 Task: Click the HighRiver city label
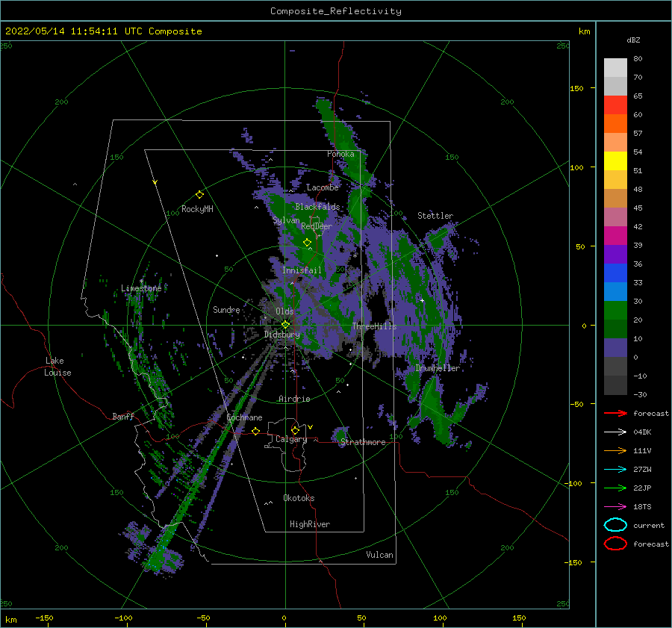(x=310, y=524)
